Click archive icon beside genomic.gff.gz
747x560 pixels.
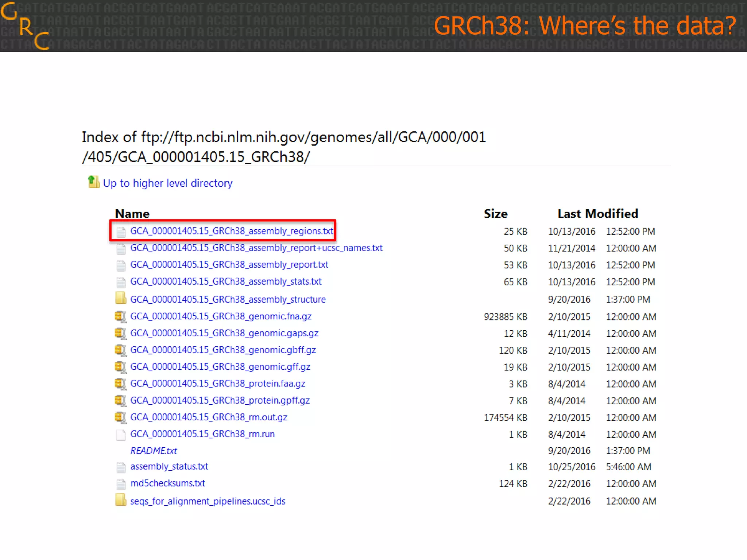coord(121,367)
